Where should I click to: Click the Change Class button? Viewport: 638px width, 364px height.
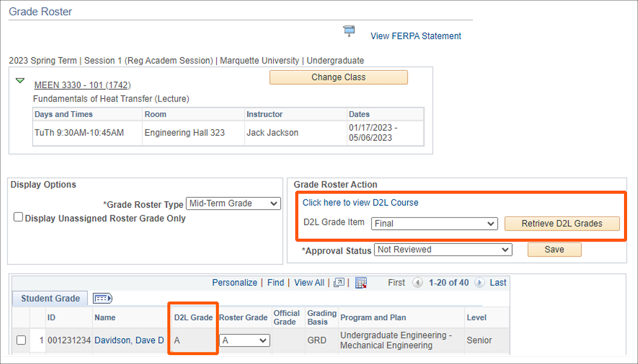[338, 77]
